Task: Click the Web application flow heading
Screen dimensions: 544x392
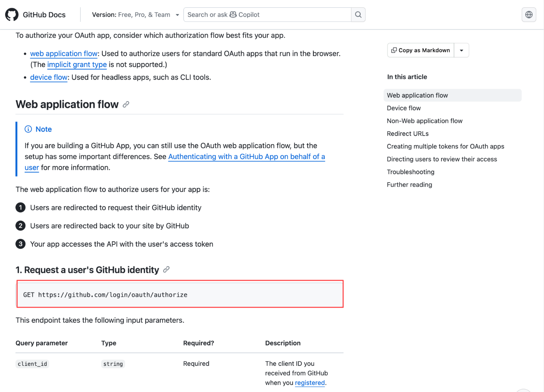Action: (67, 104)
